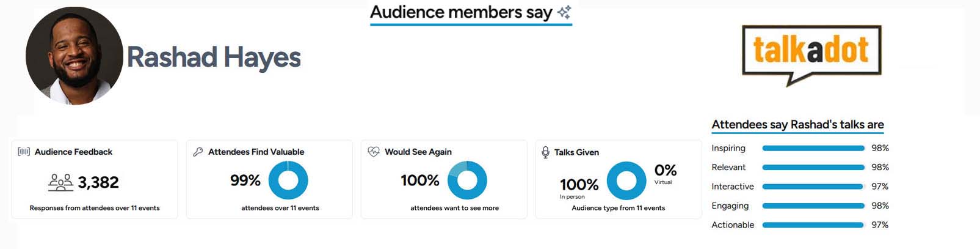The image size is (980, 249).
Task: Select the Audience members say heading
Action: [461, 12]
